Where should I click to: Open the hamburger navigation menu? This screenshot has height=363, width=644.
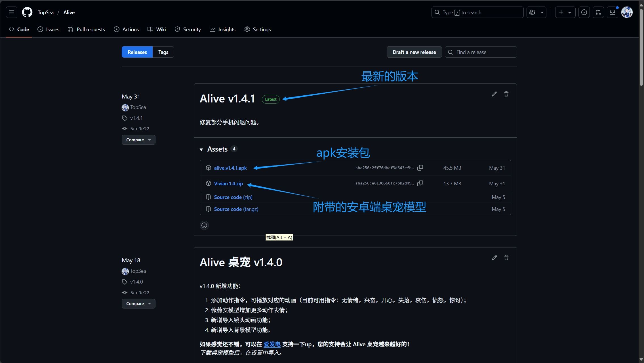click(x=12, y=12)
